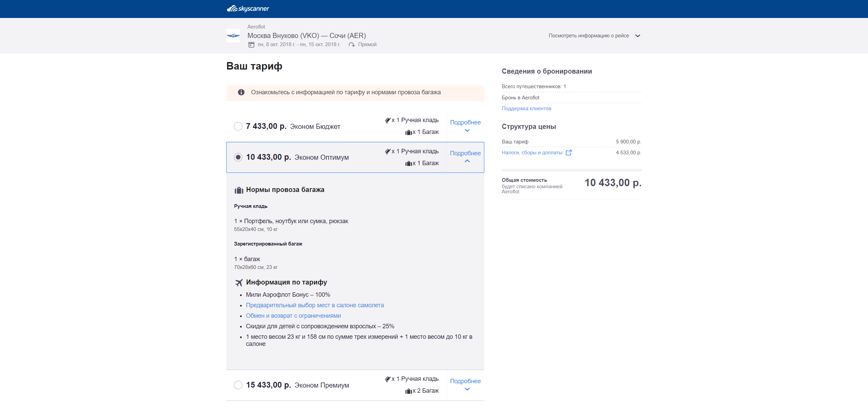Click the Aeroflot airline logo thumbnail
The image size is (868, 410).
tap(233, 36)
